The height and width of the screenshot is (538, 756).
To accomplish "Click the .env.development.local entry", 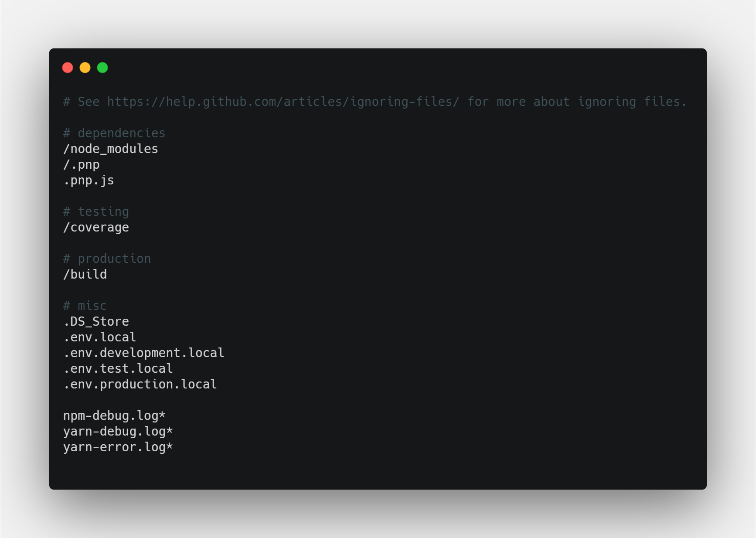I will click(x=144, y=353).
